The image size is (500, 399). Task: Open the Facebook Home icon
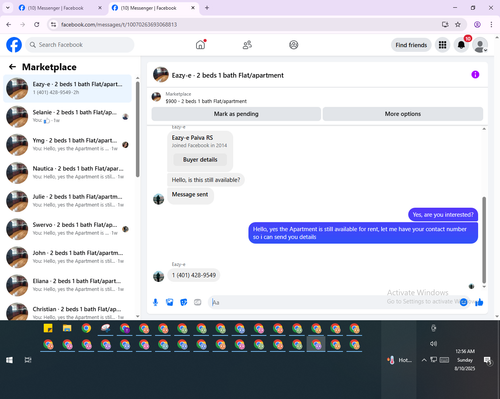(200, 45)
